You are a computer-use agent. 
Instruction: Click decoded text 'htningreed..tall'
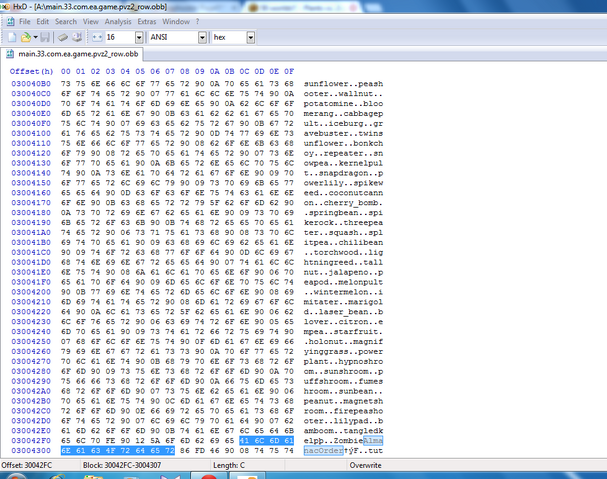(x=343, y=262)
